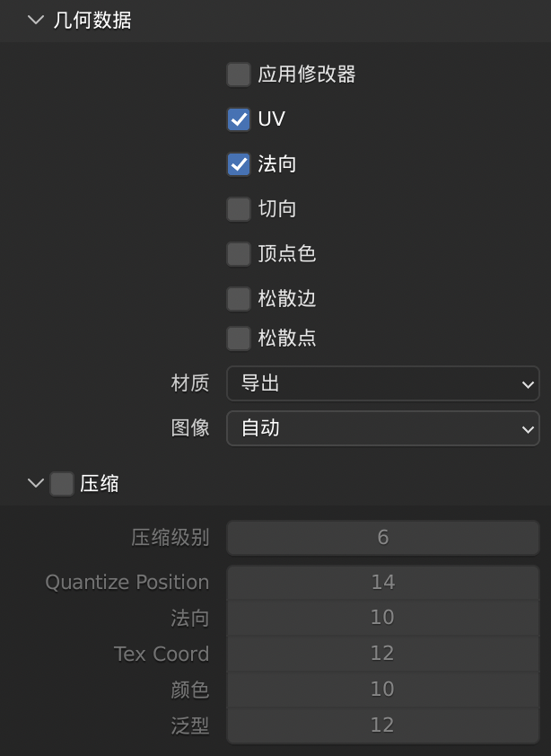Click the 泛型 quantization value field
This screenshot has width=551, height=756.
click(x=382, y=725)
